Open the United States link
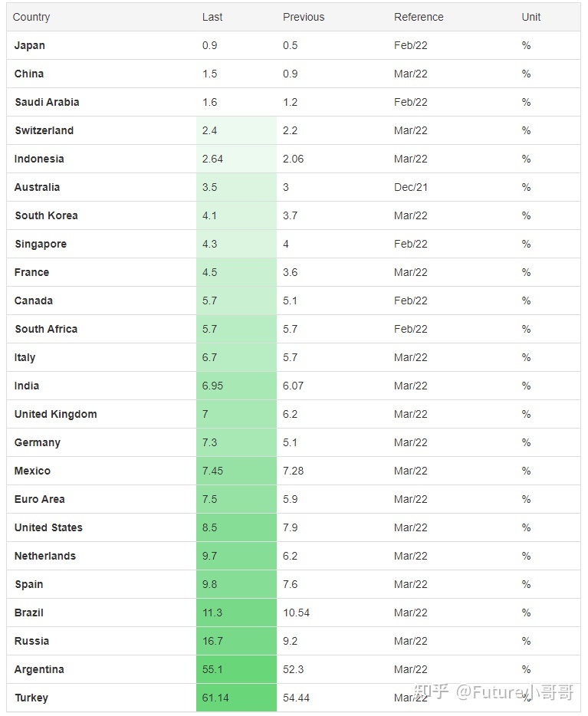Screen dimensions: 588x716 [x=48, y=527]
